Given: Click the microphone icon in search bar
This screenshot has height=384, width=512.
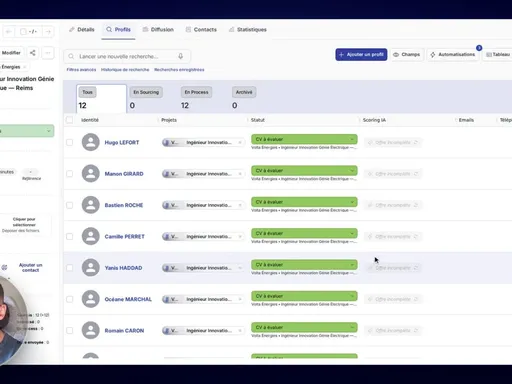Looking at the screenshot, I should pos(180,56).
